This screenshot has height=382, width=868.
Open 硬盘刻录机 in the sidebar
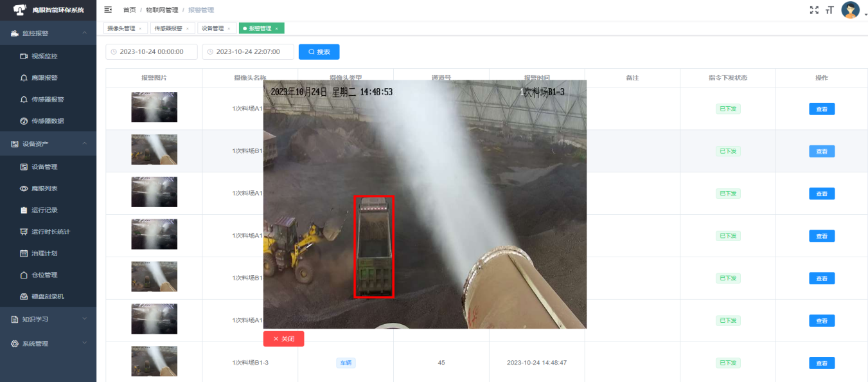pos(48,296)
